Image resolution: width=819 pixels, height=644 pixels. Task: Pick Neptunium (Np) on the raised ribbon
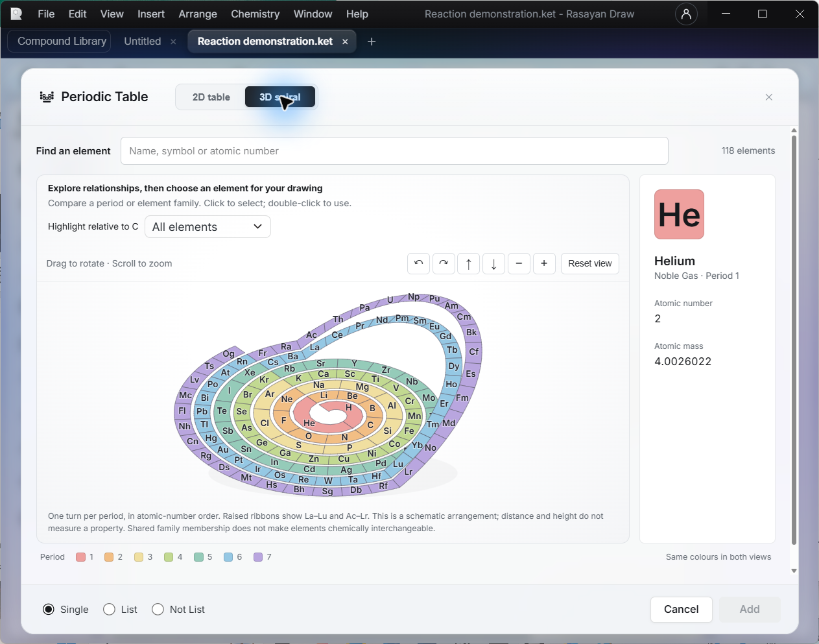(414, 296)
